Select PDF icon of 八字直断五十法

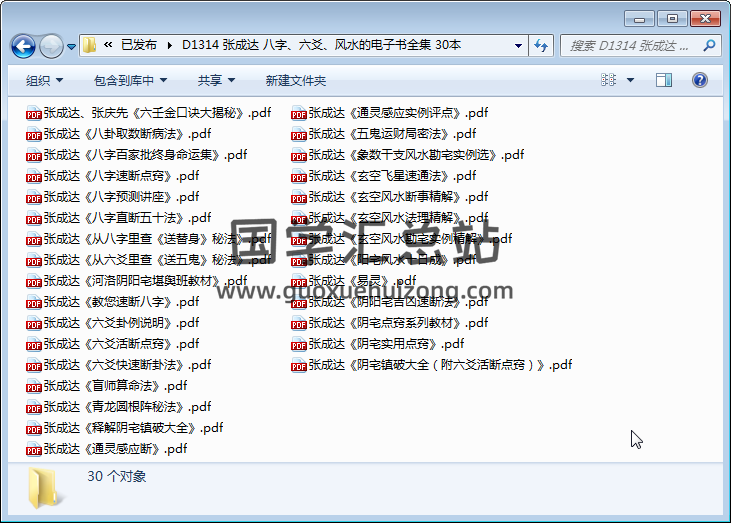click(x=34, y=218)
